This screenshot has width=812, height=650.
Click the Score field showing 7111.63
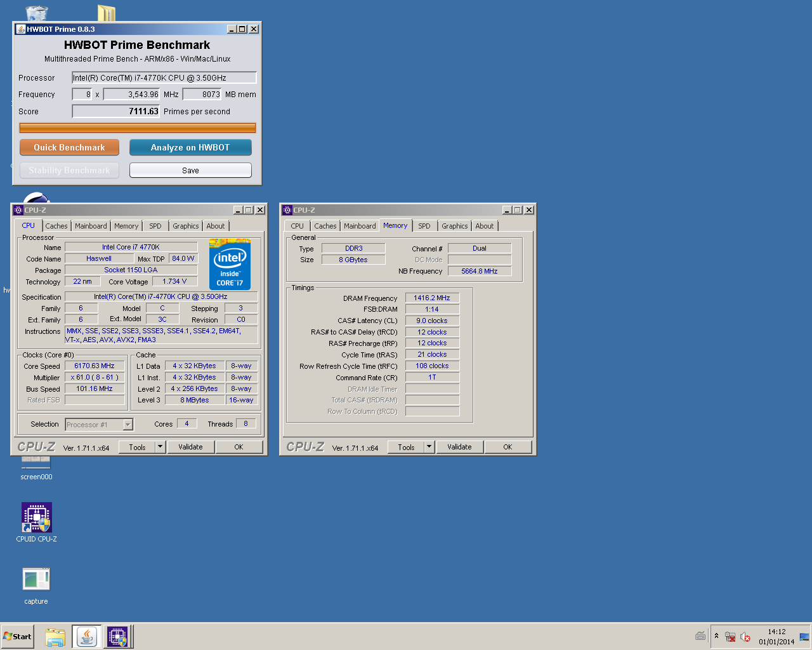[116, 111]
